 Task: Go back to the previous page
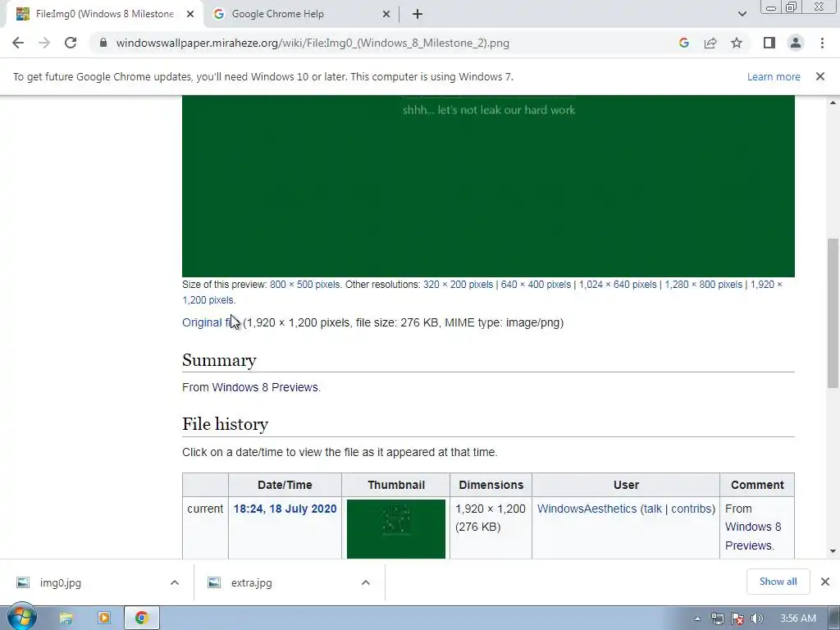(x=18, y=43)
